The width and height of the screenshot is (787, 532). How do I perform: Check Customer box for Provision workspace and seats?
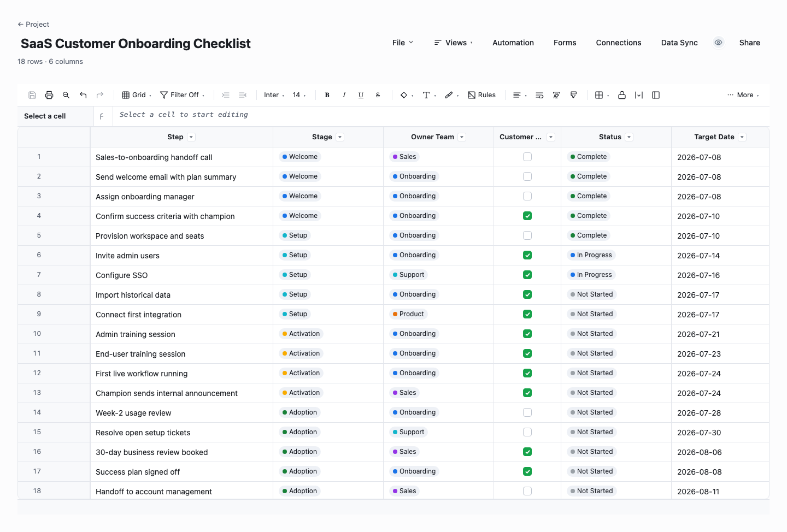click(527, 235)
